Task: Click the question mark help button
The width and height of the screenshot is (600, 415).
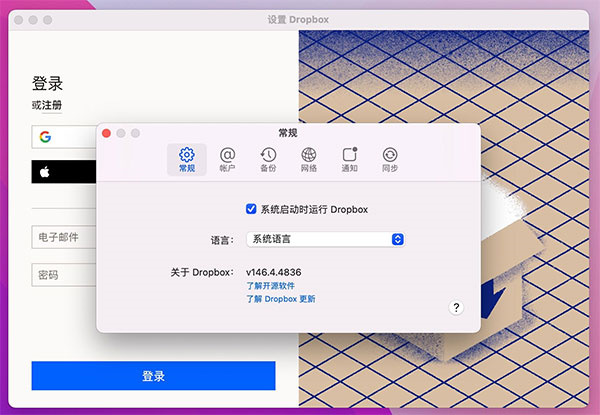Action: click(456, 307)
